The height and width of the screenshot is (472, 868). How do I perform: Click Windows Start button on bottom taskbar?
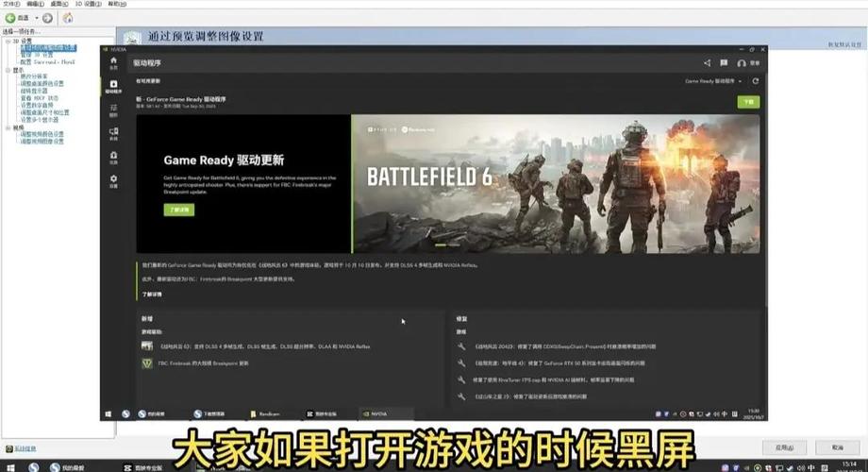click(10, 467)
